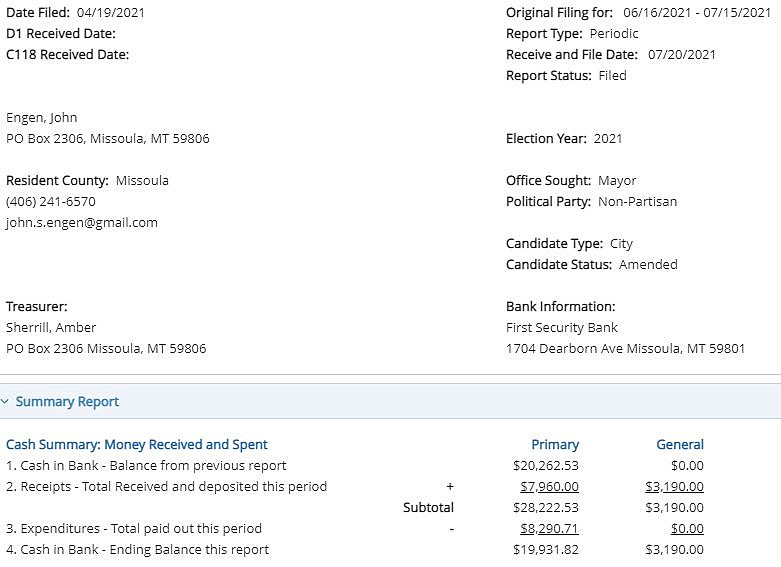Image resolution: width=781 pixels, height=567 pixels.
Task: Open the Primary expenditures $8,290.71 link
Action: (549, 528)
